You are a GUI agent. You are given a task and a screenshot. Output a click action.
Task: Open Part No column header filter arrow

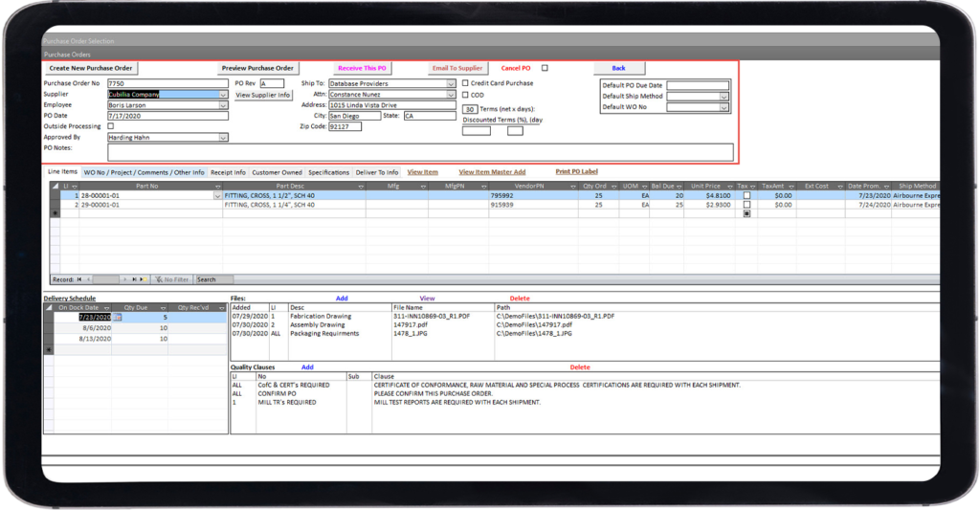click(x=217, y=187)
